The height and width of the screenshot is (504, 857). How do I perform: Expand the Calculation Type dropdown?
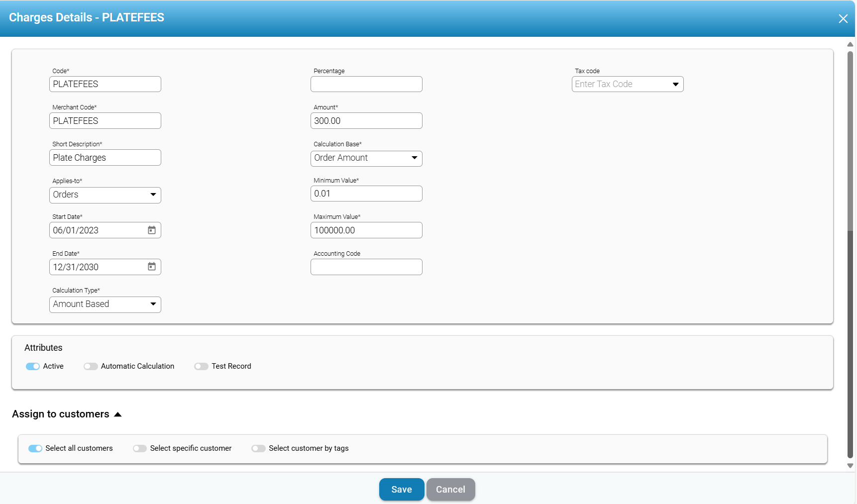tap(153, 304)
